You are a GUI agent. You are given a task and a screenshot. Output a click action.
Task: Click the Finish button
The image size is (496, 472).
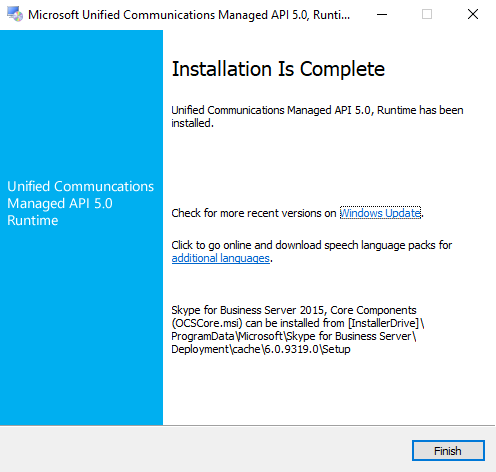[448, 451]
